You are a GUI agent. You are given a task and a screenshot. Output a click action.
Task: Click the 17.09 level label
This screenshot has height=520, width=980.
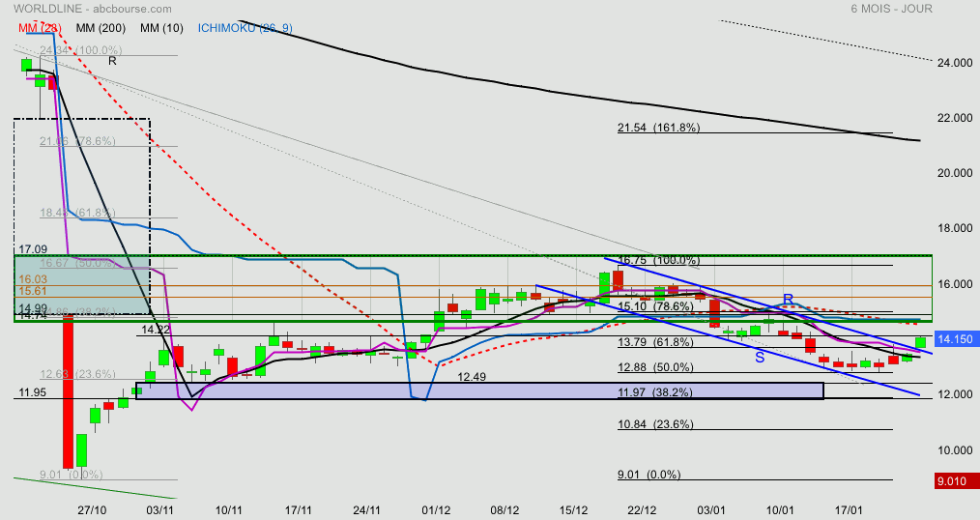coord(33,250)
